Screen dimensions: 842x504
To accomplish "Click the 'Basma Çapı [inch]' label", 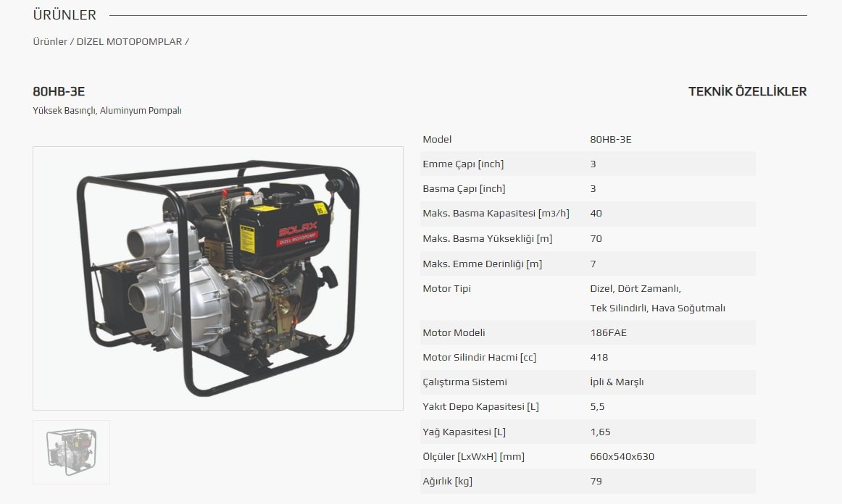I will point(464,188).
